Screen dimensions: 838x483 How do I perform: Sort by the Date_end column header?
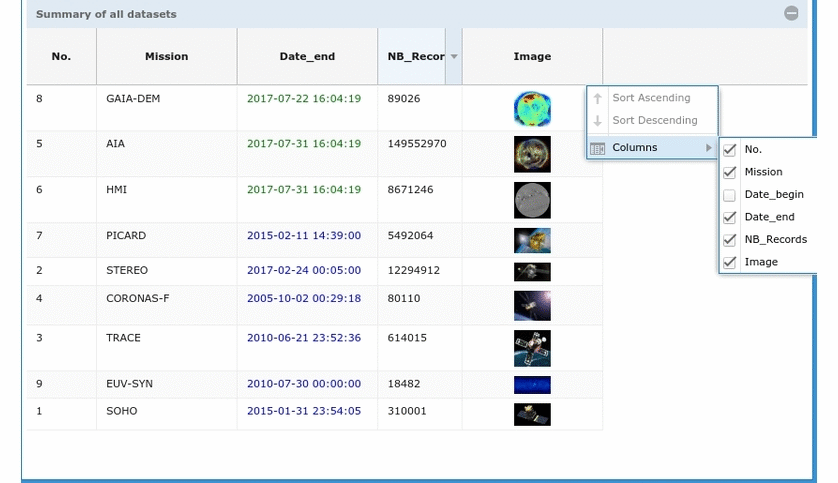[x=307, y=56]
